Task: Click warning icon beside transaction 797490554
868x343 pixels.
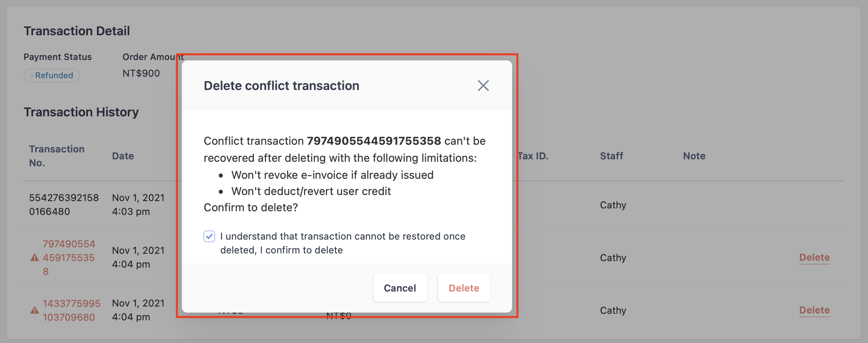Action: [35, 258]
